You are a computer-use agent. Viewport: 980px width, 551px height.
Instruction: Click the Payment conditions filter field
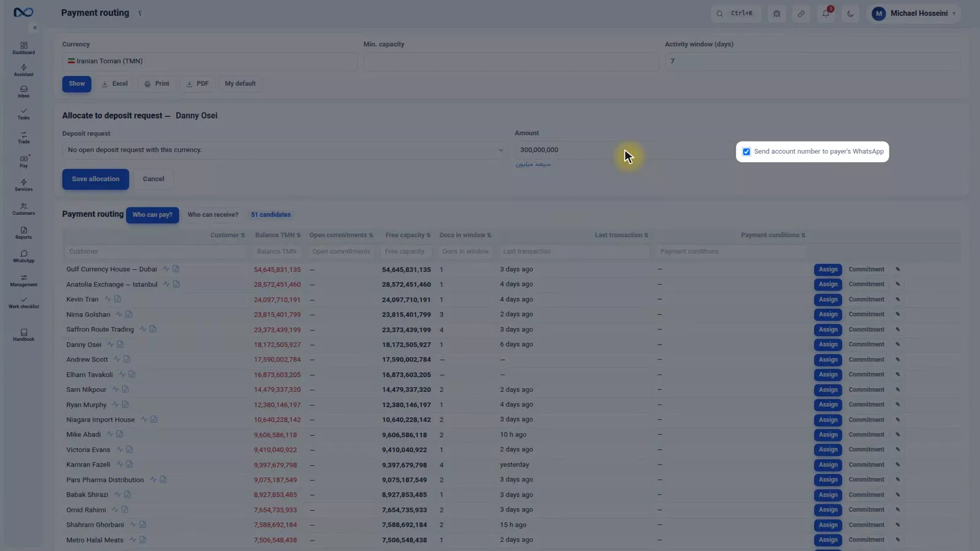tap(732, 252)
